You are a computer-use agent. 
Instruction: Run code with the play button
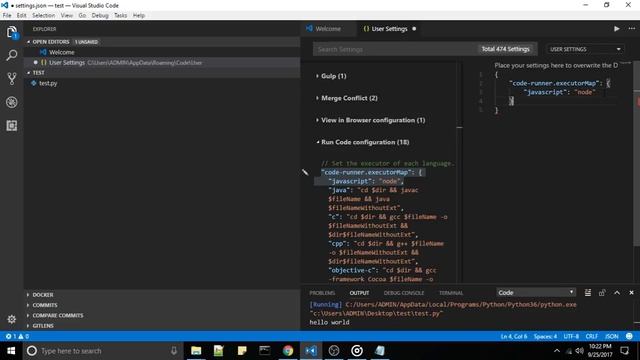point(616,29)
